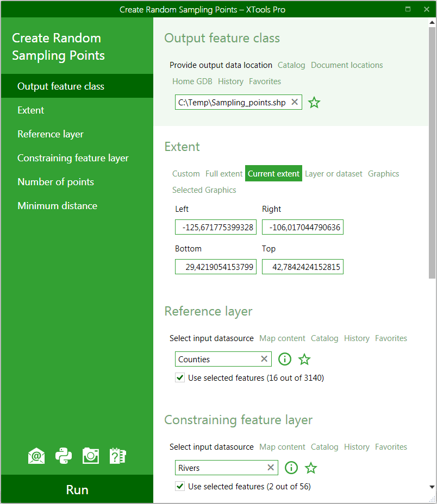Choose Catalog for Reference layer
The width and height of the screenshot is (437, 504).
(324, 338)
